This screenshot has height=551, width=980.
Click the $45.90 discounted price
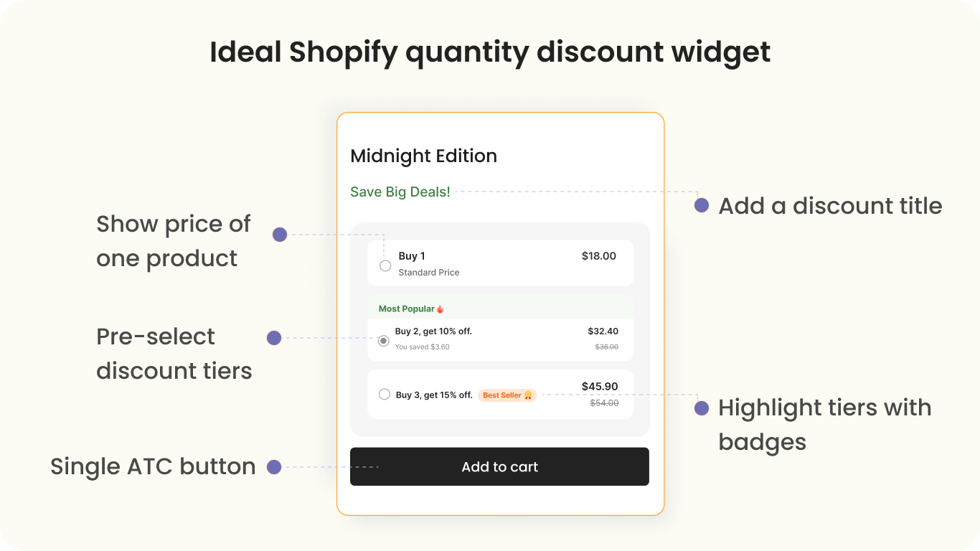coord(600,386)
